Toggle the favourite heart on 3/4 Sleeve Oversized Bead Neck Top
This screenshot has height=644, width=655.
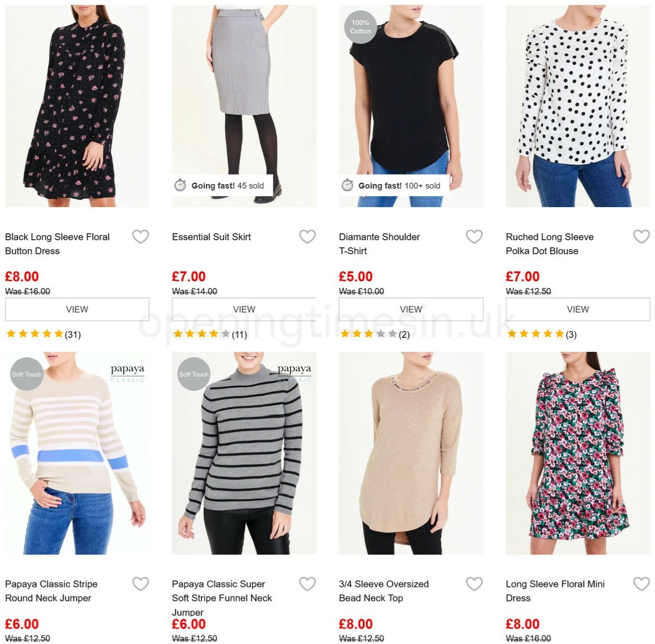pos(474,583)
